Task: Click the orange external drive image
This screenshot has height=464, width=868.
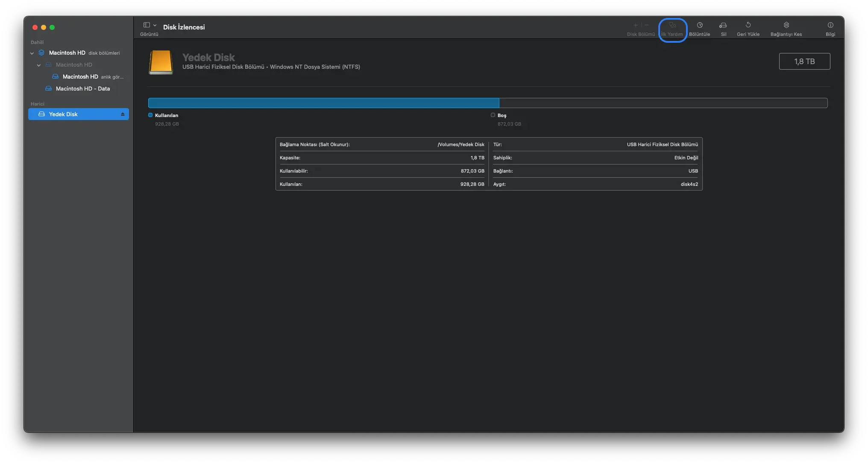Action: click(x=161, y=62)
